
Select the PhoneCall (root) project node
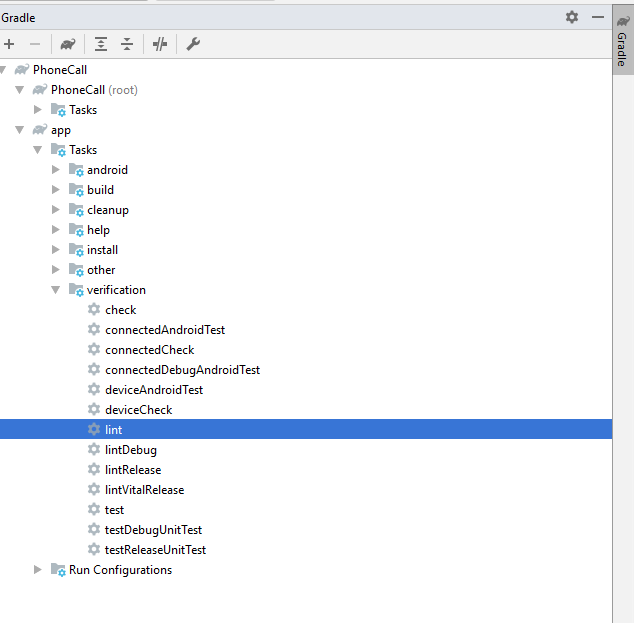coord(93,90)
